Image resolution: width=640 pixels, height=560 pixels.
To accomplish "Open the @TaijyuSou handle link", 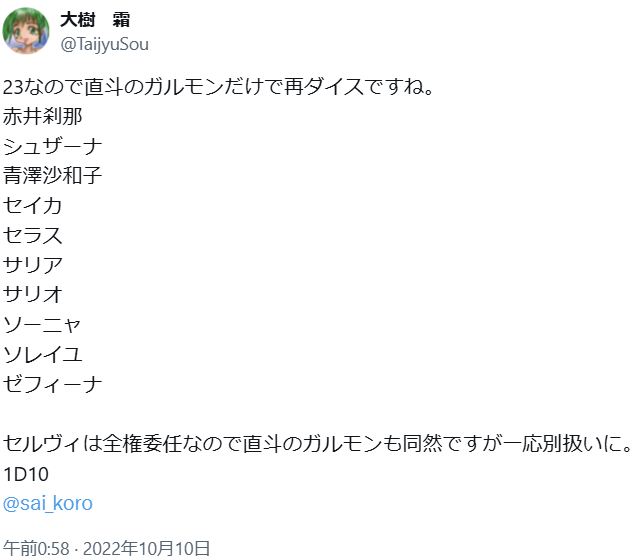I will (x=104, y=44).
